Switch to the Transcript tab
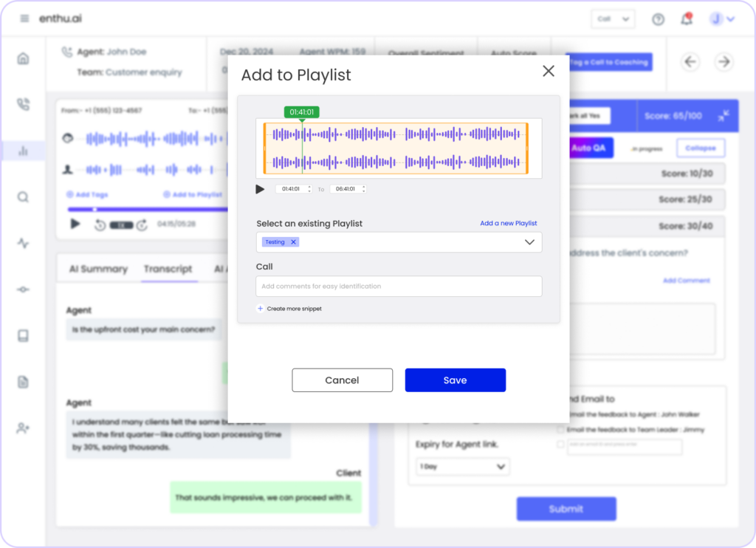756x548 pixels. 168,269
